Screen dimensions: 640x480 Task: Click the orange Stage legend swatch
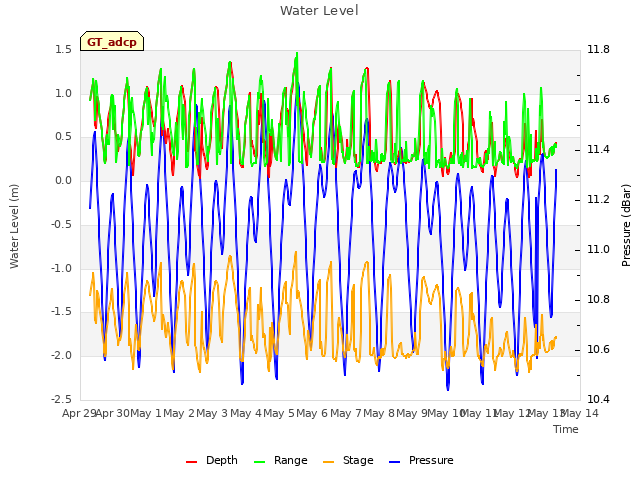coord(328,462)
